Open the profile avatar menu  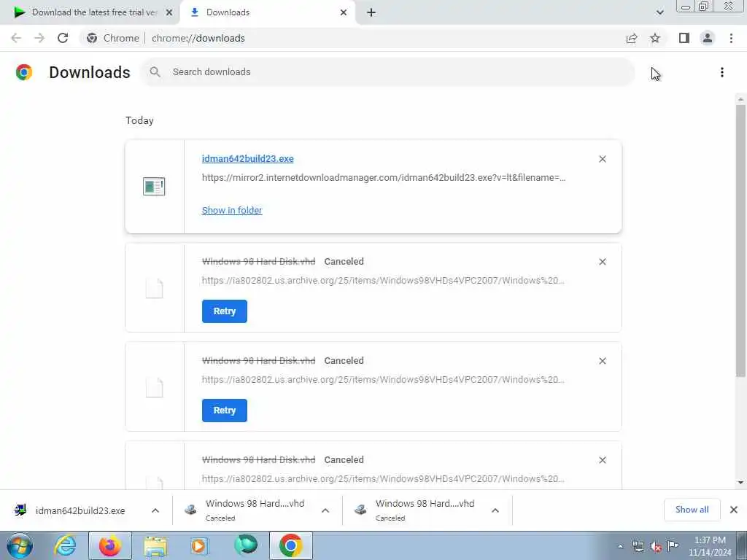click(708, 38)
